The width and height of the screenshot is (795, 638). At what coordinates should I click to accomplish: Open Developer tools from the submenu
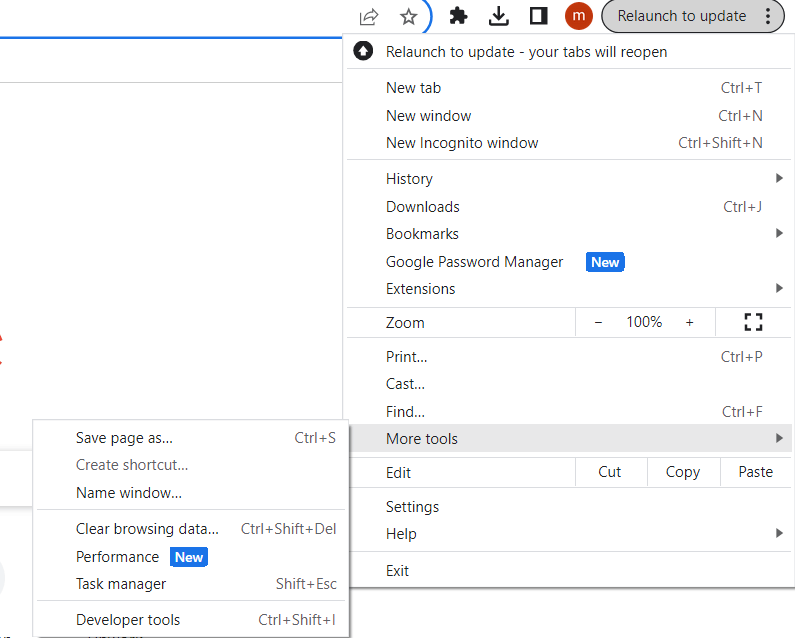click(x=128, y=620)
